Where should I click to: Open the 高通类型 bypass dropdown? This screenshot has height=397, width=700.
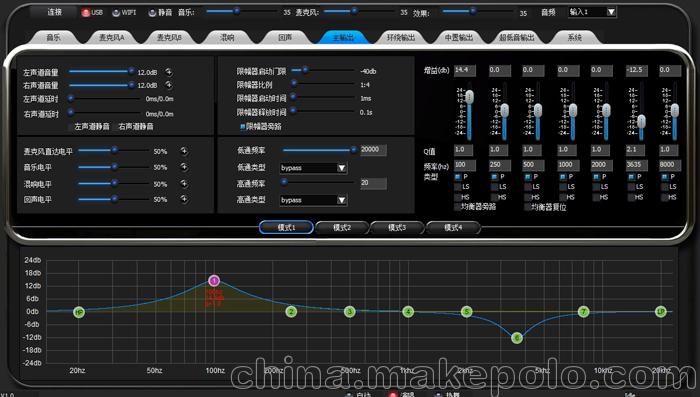(342, 200)
